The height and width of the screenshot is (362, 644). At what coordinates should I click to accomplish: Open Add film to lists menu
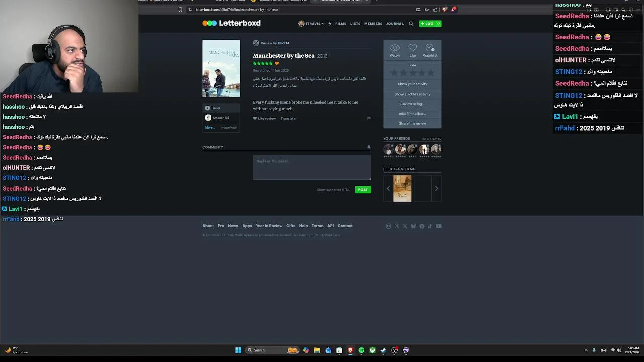(x=413, y=114)
